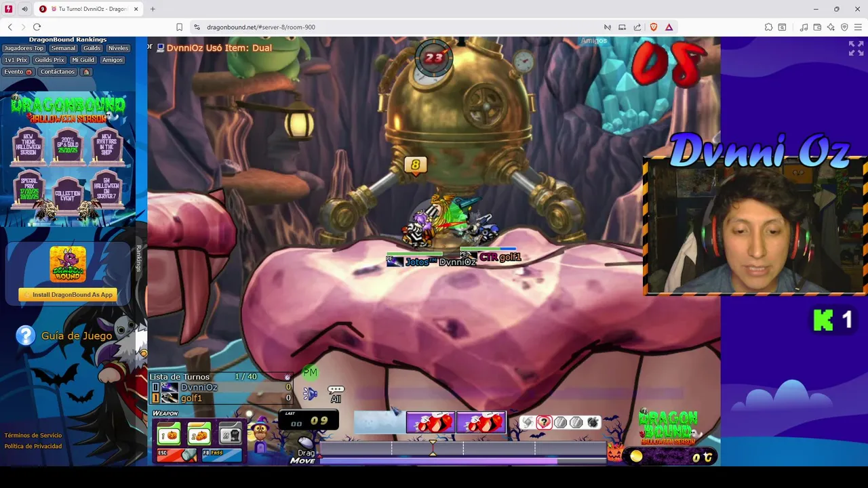Click the empty light-blue item slot
Screen dimensions: 868x488
coord(379,422)
